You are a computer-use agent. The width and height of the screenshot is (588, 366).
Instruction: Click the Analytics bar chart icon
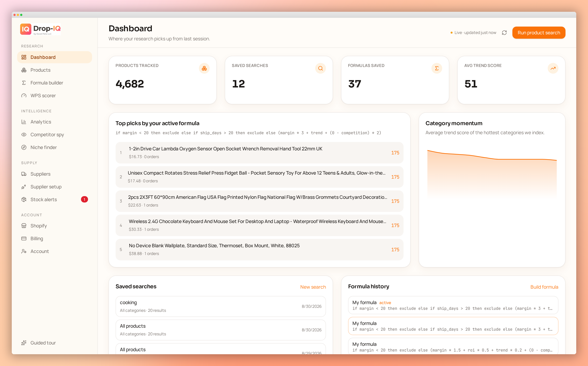pos(24,122)
